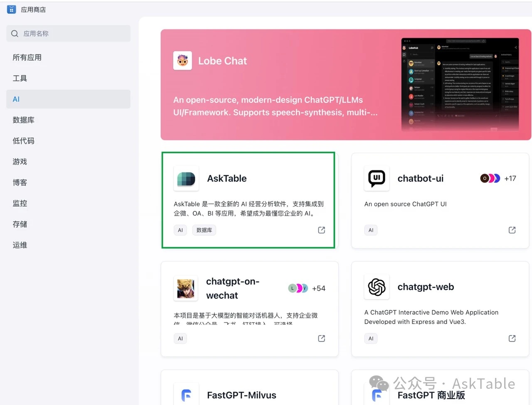532x405 pixels.
Task: Click the FastGPT-Milvus app icon
Action: tap(186, 395)
